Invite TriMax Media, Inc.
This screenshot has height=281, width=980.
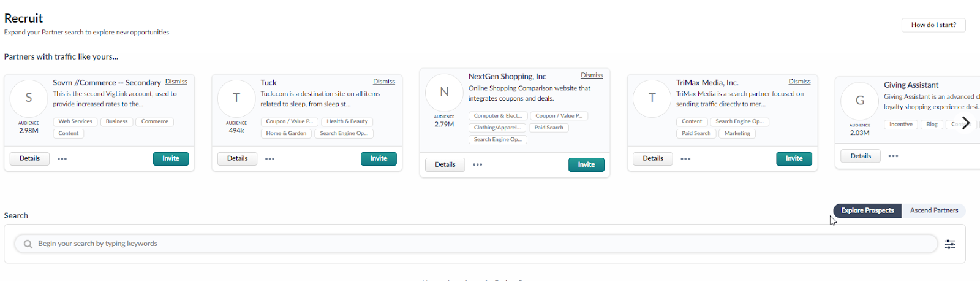pos(794,159)
